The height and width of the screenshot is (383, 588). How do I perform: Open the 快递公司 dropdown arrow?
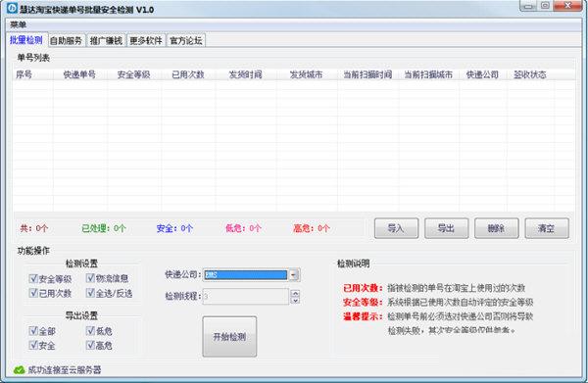click(294, 275)
